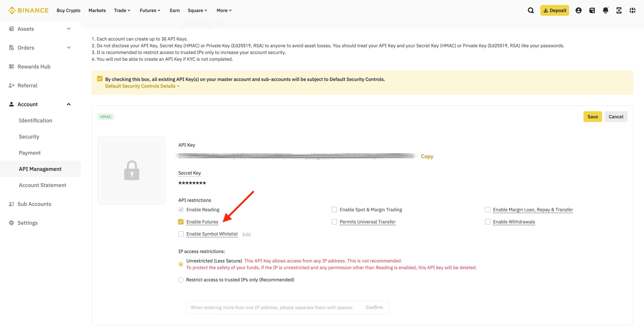Select API Management sidebar item
The height and width of the screenshot is (334, 644).
click(x=40, y=169)
